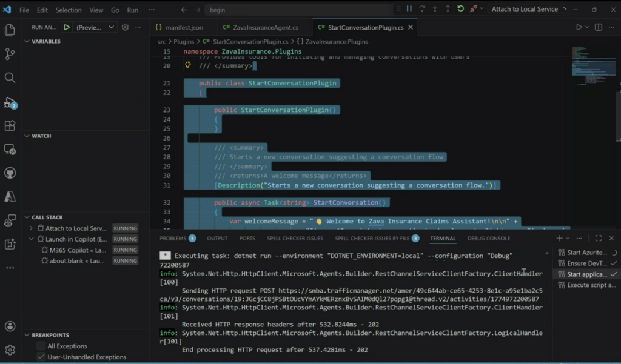
Task: Expand Attach to Local Service call stack
Action: [32, 228]
